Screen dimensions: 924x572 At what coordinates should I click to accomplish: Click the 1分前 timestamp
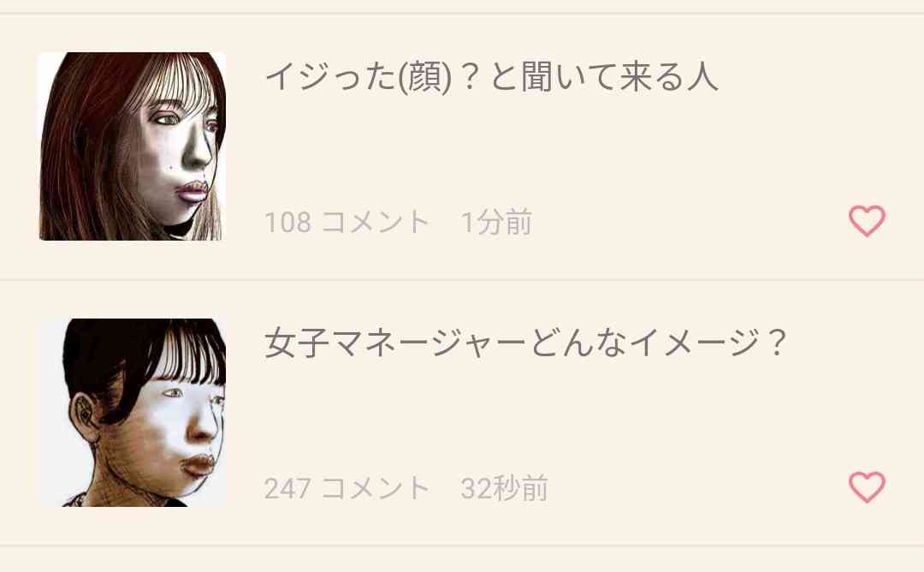pos(496,223)
